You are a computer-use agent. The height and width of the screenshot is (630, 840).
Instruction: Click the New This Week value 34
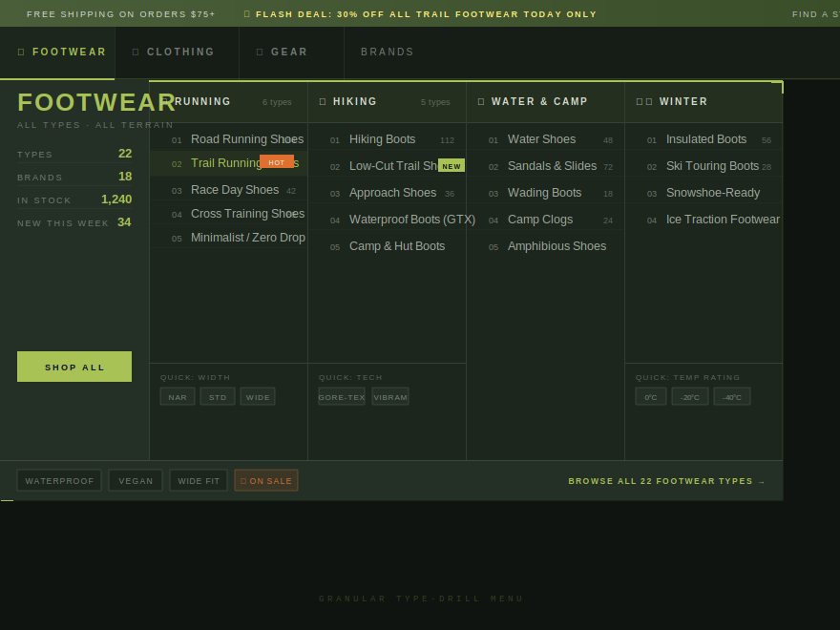pyautogui.click(x=124, y=222)
